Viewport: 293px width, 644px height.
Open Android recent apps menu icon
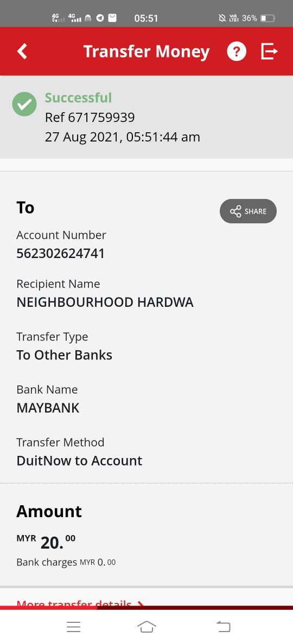tap(74, 626)
